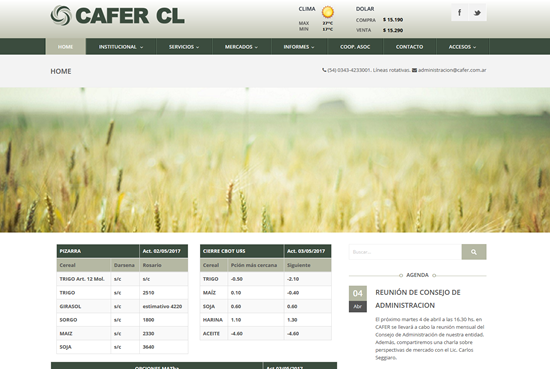This screenshot has height=369, width=550.
Task: Click the Dolar COMPRA value $ 15.190
Action: (x=393, y=20)
